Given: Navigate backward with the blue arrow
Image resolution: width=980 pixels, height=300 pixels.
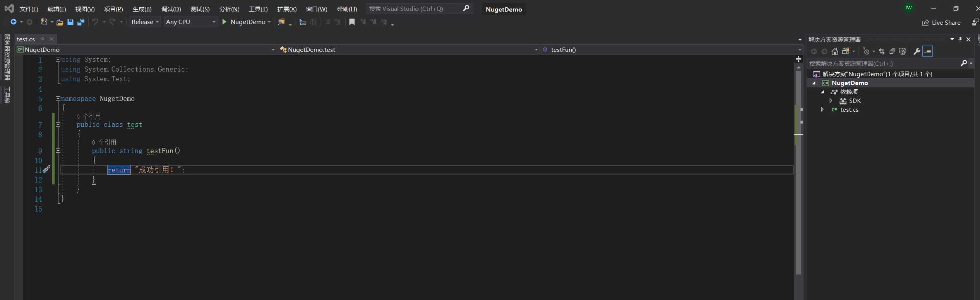Looking at the screenshot, I should click(x=14, y=22).
